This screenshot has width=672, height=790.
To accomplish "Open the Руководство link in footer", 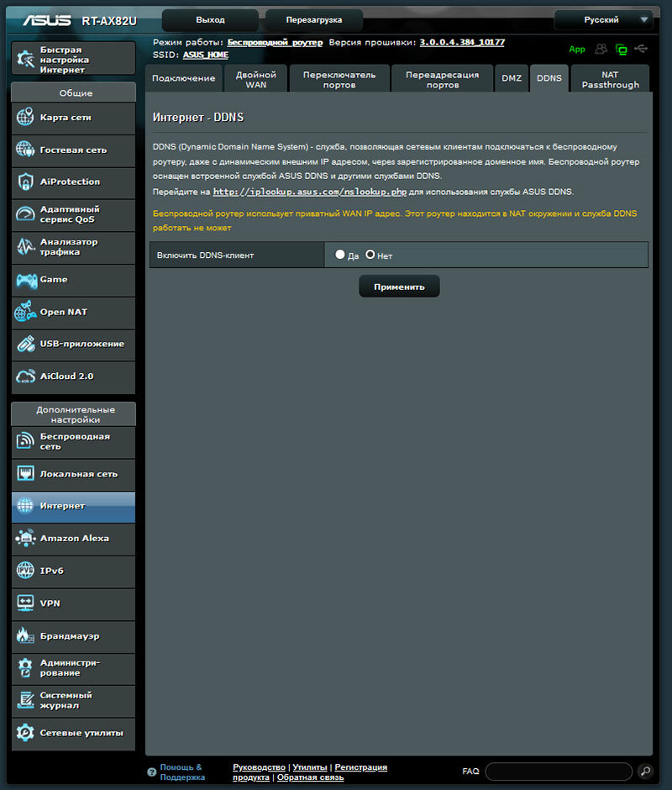I will tap(259, 766).
